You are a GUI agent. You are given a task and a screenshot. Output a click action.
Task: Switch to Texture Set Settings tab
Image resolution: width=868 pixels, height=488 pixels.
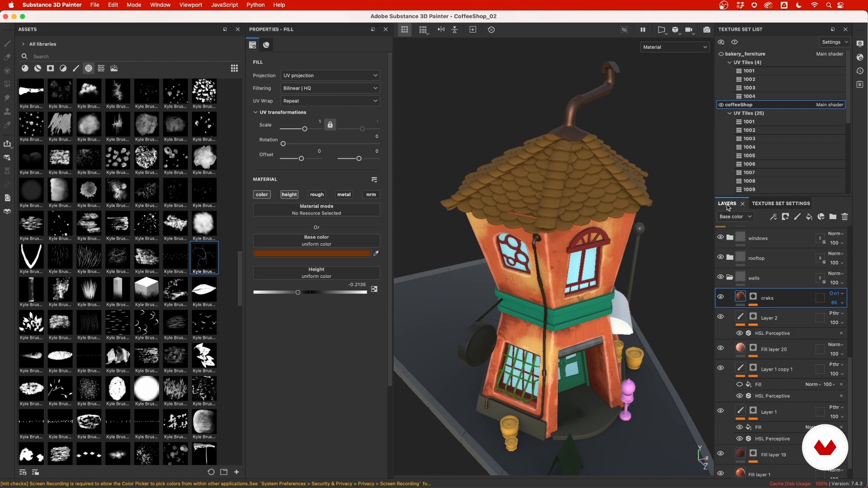pyautogui.click(x=781, y=203)
